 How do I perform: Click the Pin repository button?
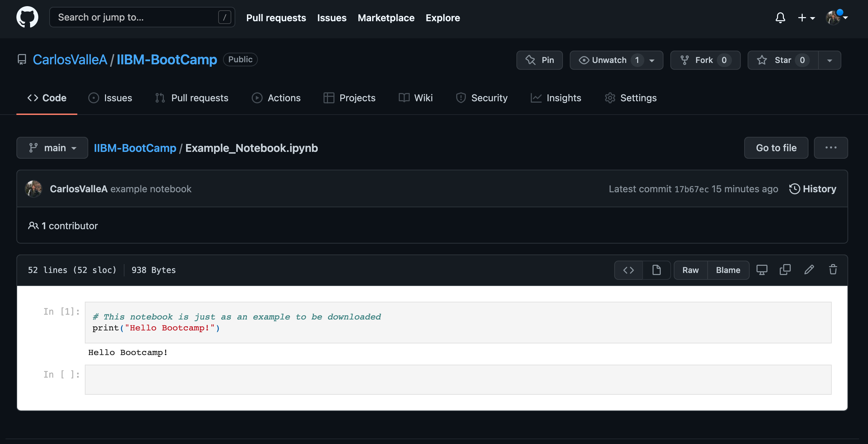pos(540,60)
